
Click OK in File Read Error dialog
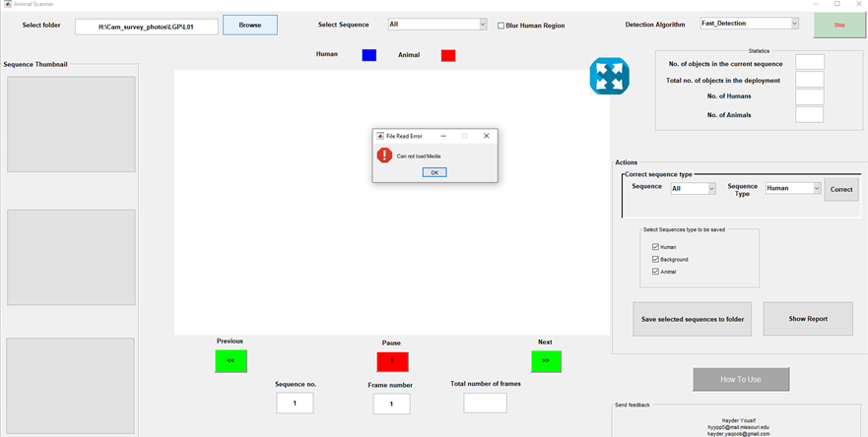434,172
